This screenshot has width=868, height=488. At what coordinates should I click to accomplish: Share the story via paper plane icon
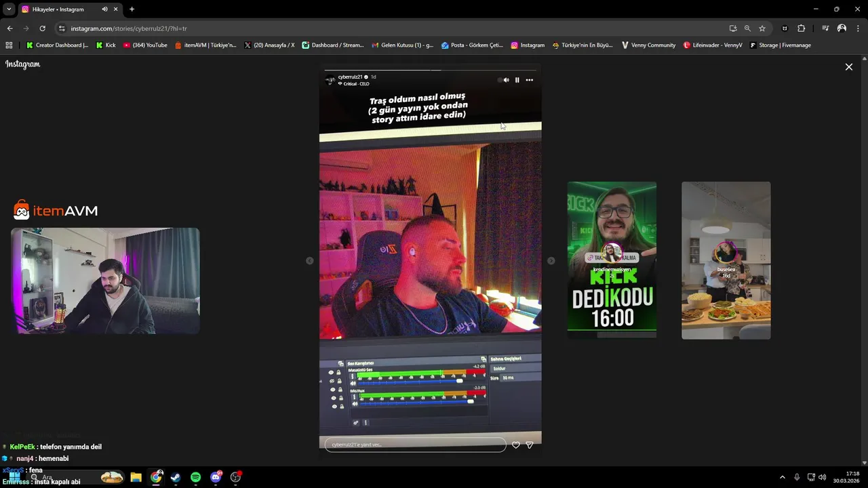(530, 445)
